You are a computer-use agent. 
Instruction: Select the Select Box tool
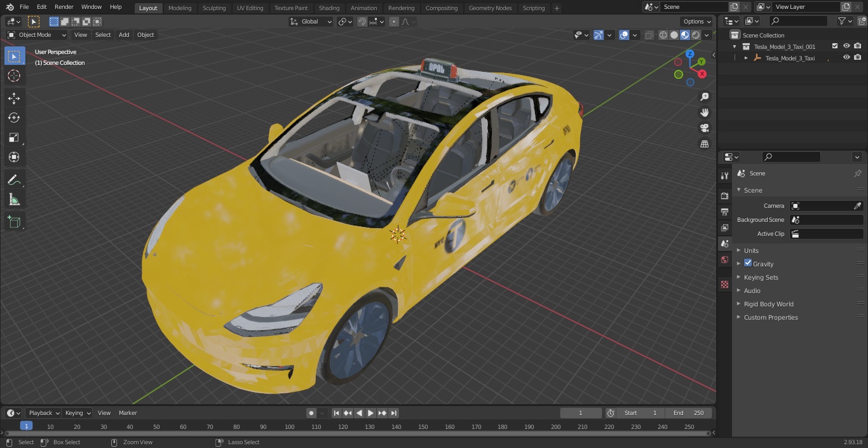point(14,57)
